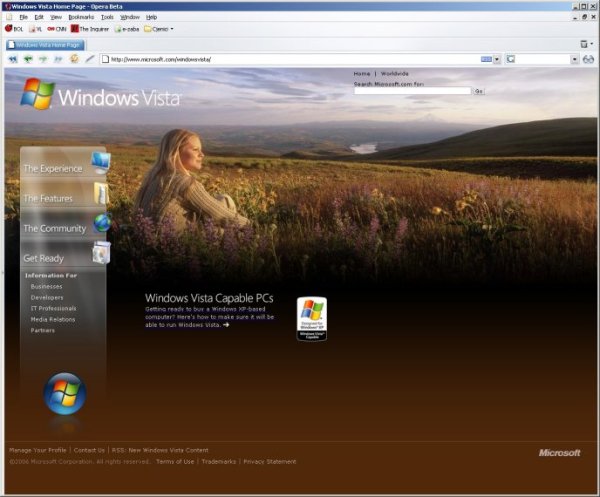Follow the Media Relations link
Viewport: 600px width, 497px height.
coord(53,319)
